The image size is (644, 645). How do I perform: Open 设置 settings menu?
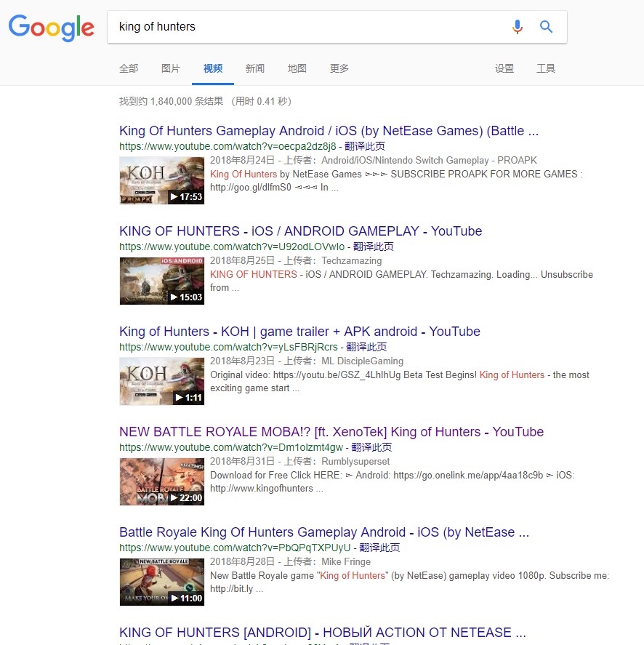point(504,68)
